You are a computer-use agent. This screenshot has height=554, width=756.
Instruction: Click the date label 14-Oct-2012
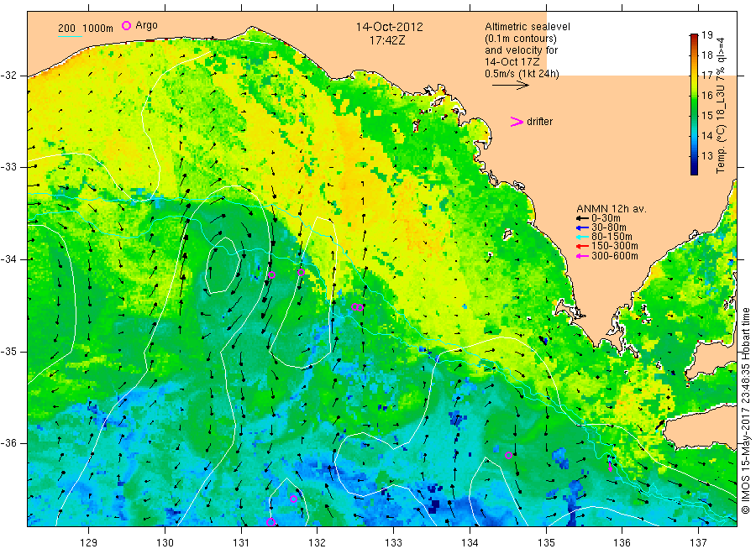click(x=390, y=27)
